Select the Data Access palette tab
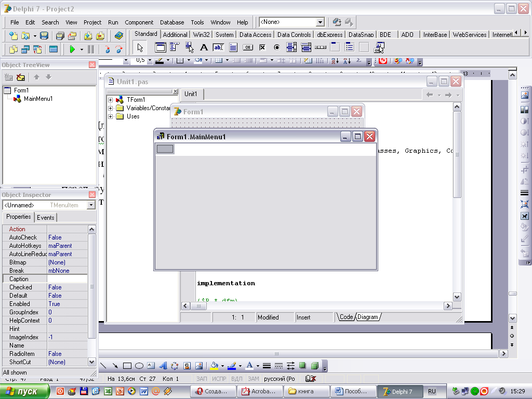The image size is (532, 399). pos(255,35)
